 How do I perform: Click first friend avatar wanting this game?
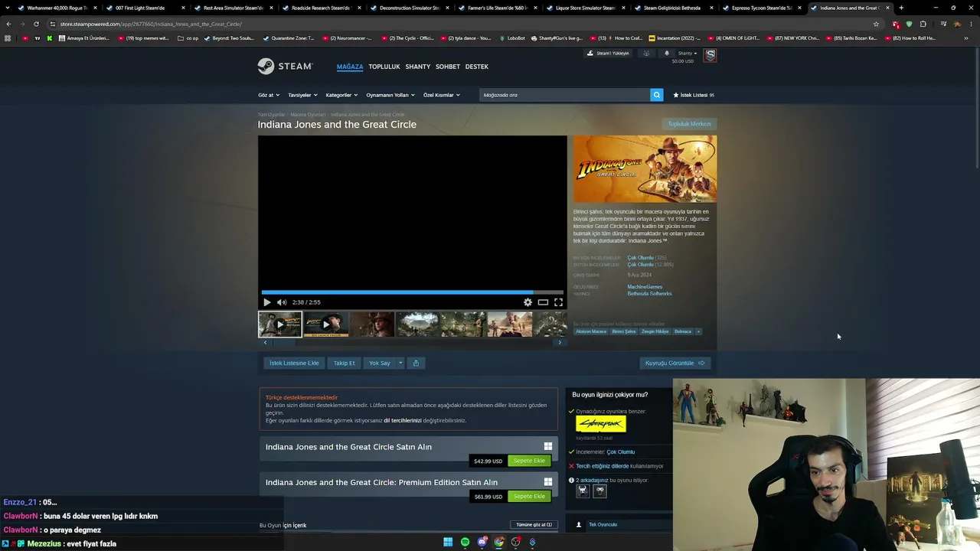tap(583, 491)
